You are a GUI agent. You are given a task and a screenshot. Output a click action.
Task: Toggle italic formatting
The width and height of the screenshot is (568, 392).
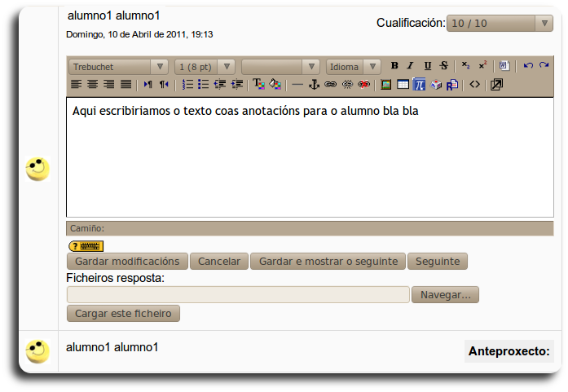coord(411,65)
